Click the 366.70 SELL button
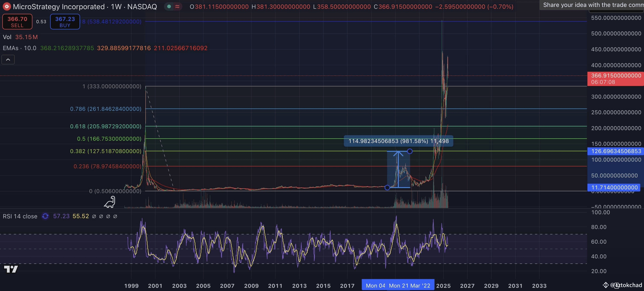 (17, 22)
